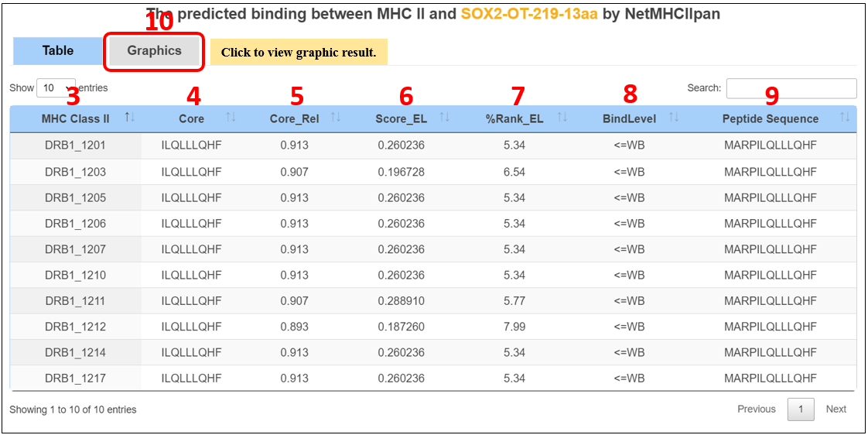Click the DRB1_1217 row peptide sequence

click(770, 378)
